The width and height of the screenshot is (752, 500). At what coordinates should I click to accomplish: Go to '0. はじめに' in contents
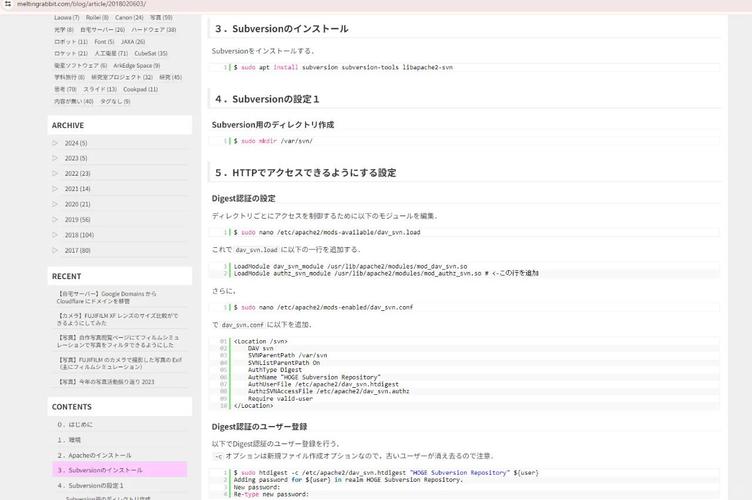click(74, 425)
